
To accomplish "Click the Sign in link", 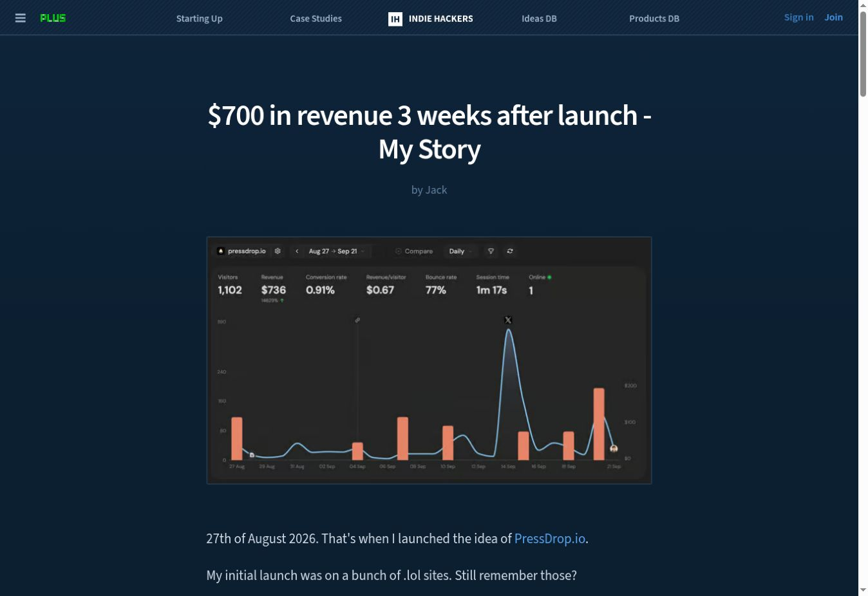I will pyautogui.click(x=798, y=17).
